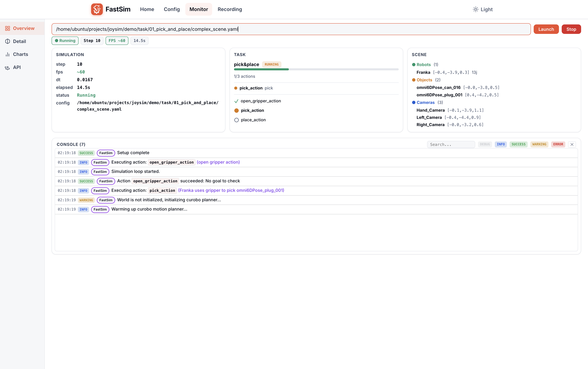This screenshot has height=369, width=588.
Task: Click the console Search box
Action: click(451, 144)
